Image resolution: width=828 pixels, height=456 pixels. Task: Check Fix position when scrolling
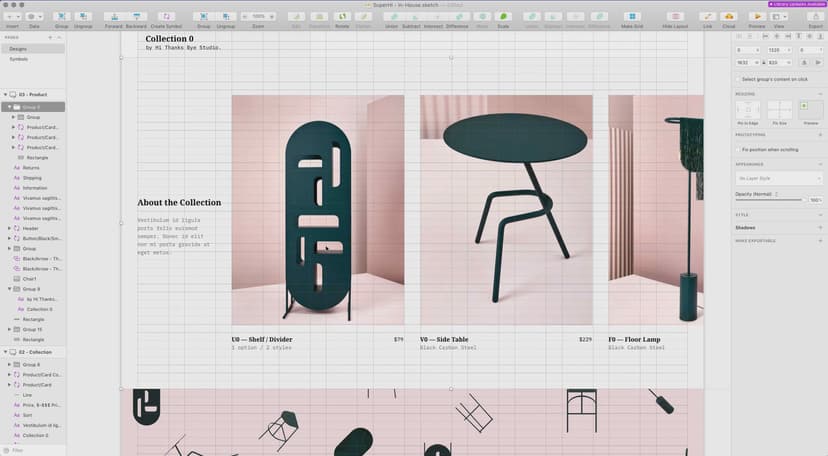[x=739, y=149]
